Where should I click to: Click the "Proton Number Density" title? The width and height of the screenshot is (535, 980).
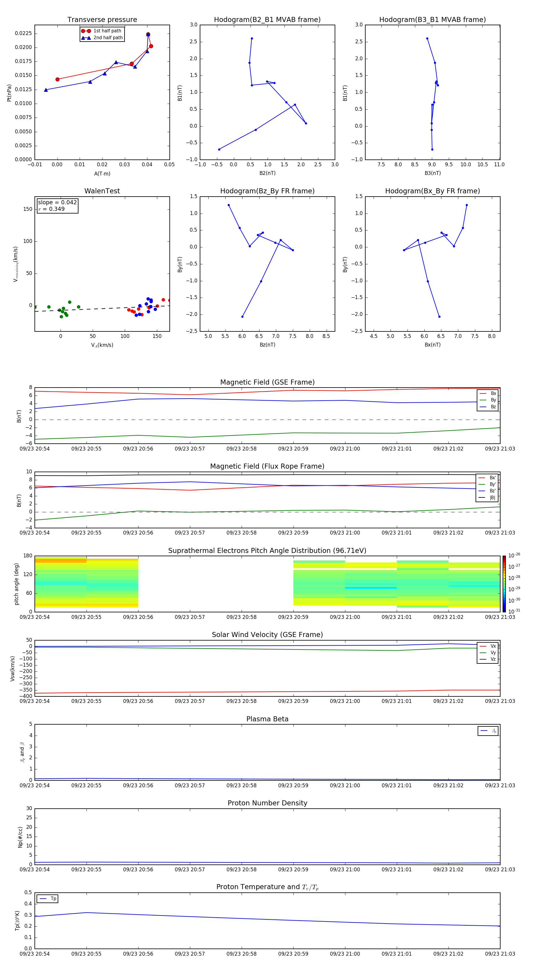[267, 803]
